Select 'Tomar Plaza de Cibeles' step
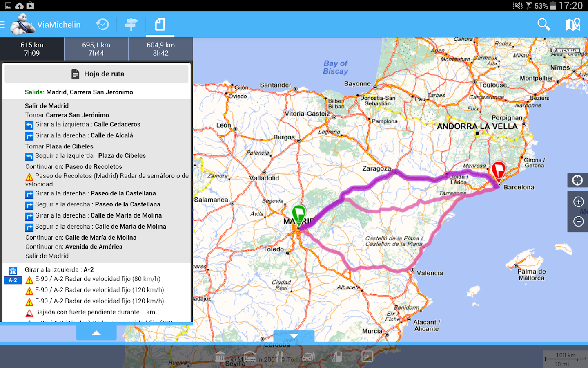Screen dimensions: 588x368 [59, 146]
